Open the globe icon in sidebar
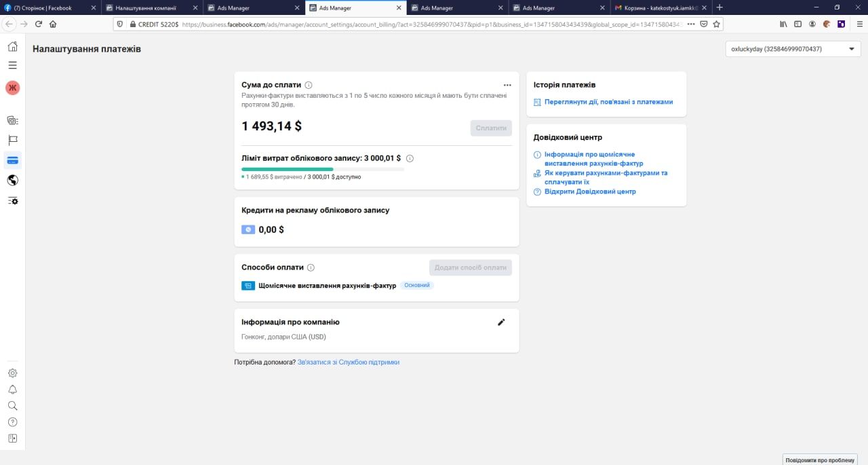 [x=12, y=181]
